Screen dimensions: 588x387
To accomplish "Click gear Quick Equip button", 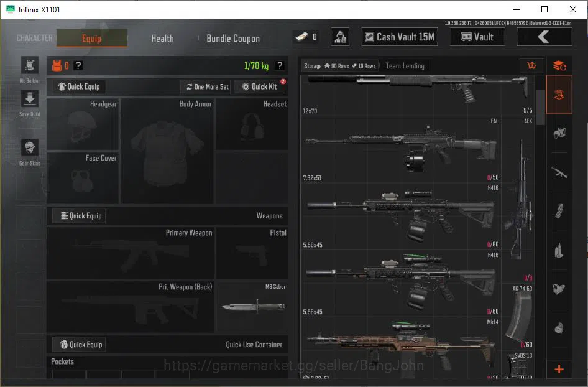I will 79,86.
